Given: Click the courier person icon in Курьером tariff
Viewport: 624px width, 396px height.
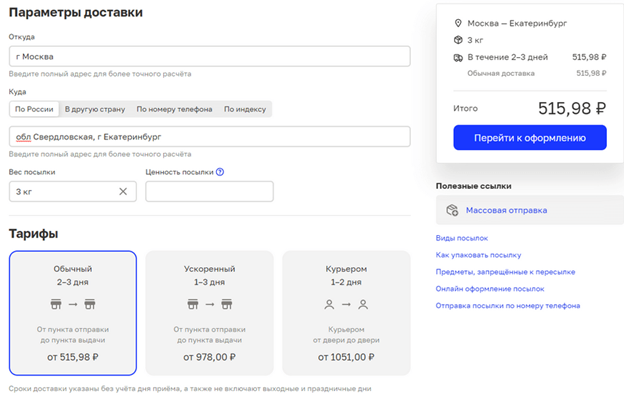Looking at the screenshot, I should point(329,304).
